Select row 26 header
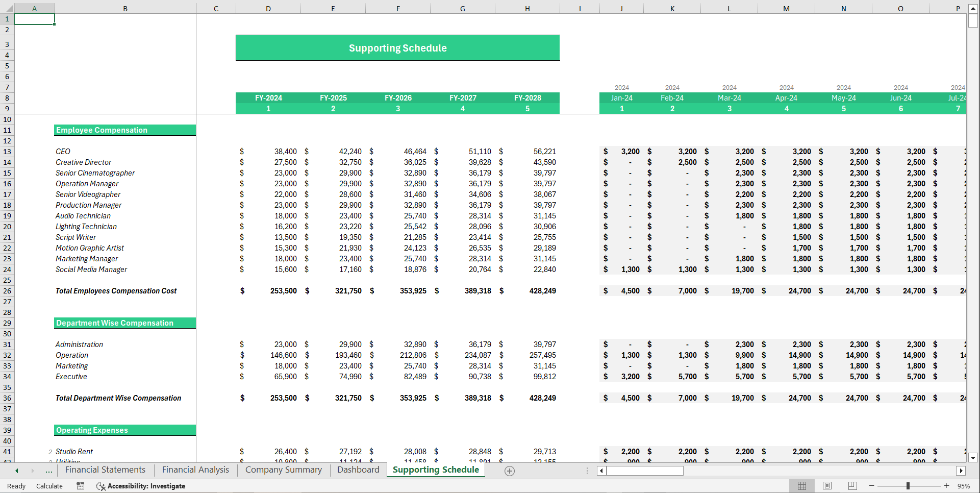Image resolution: width=980 pixels, height=493 pixels. (7, 291)
